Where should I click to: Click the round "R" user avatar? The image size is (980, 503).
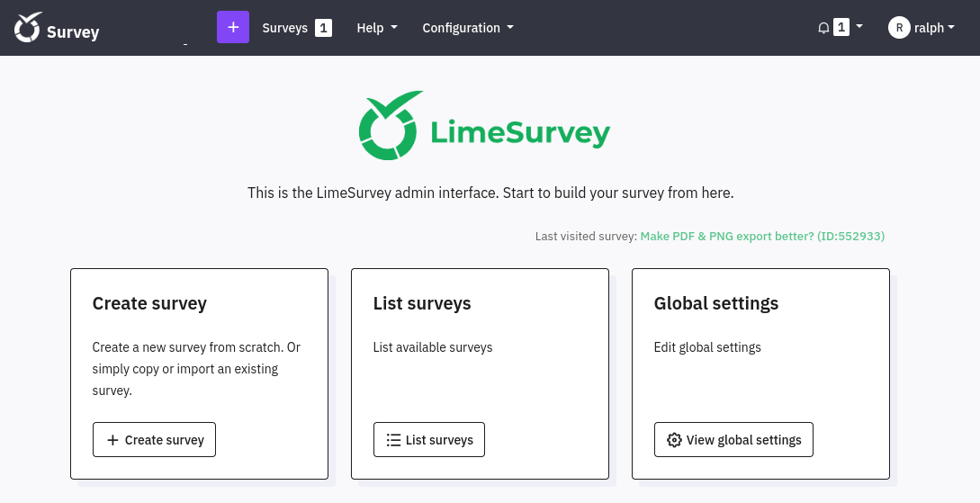click(898, 28)
